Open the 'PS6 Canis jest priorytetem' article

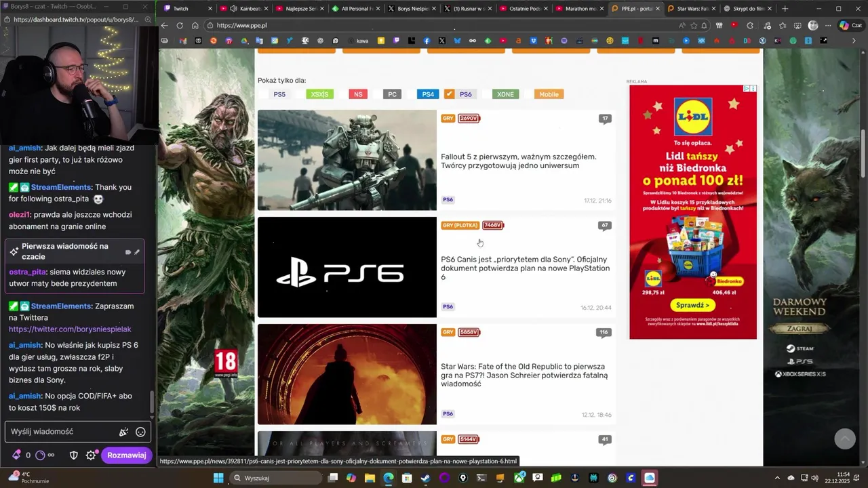pos(526,268)
